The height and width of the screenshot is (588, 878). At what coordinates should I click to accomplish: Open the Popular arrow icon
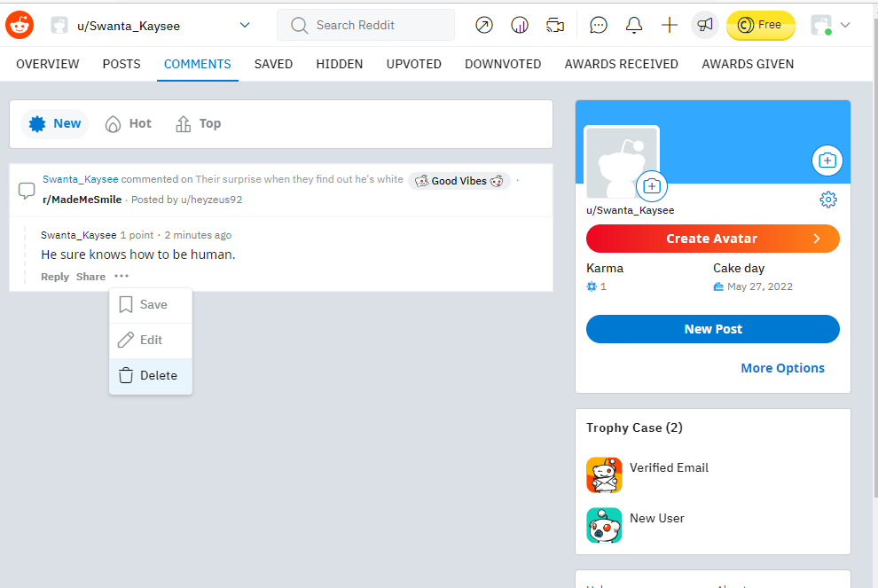pos(483,25)
